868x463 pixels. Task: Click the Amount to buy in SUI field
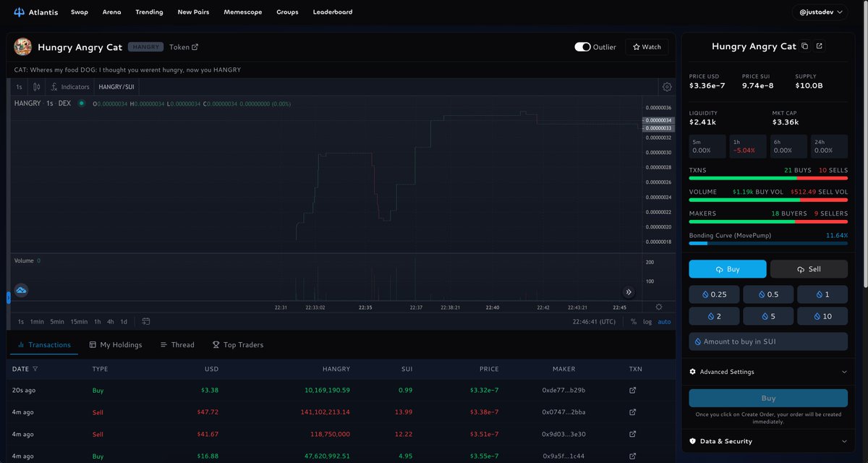coord(768,341)
